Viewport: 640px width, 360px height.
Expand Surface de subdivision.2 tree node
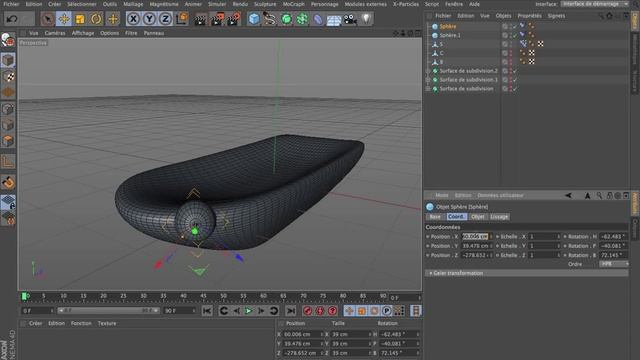428,71
